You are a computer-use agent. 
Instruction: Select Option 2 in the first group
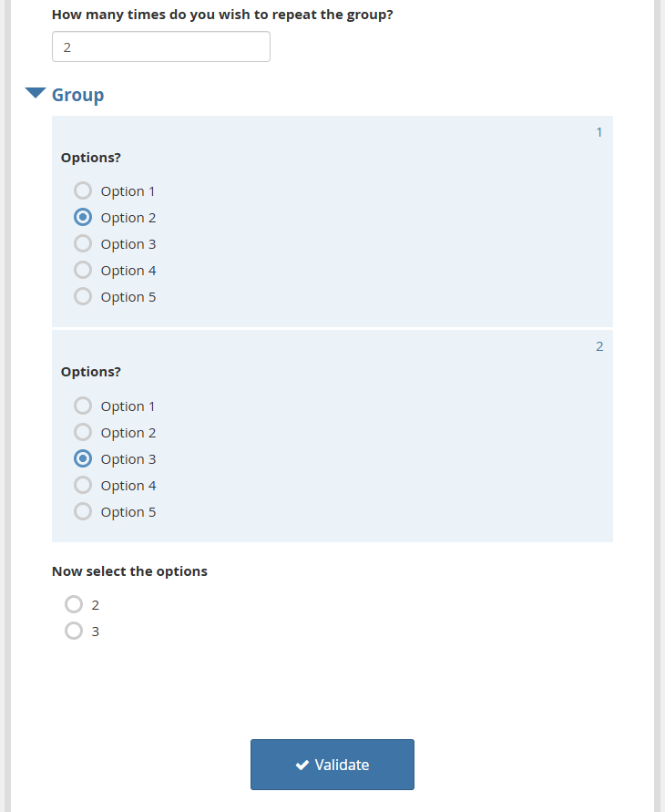82,217
